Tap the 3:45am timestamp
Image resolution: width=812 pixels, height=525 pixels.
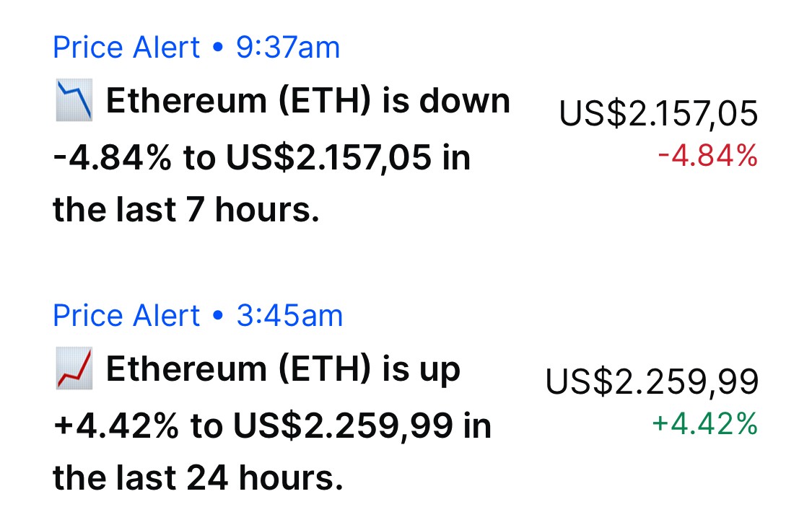pos(289,316)
